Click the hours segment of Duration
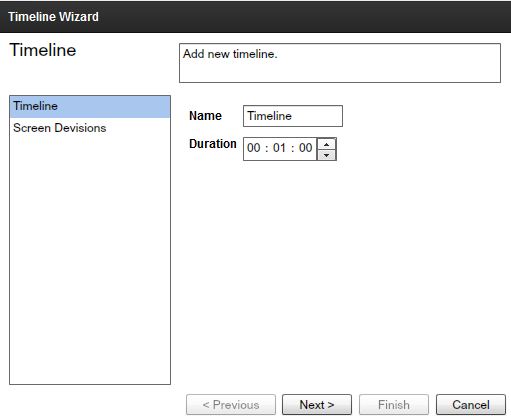This screenshot has height=418, width=511. [x=254, y=148]
